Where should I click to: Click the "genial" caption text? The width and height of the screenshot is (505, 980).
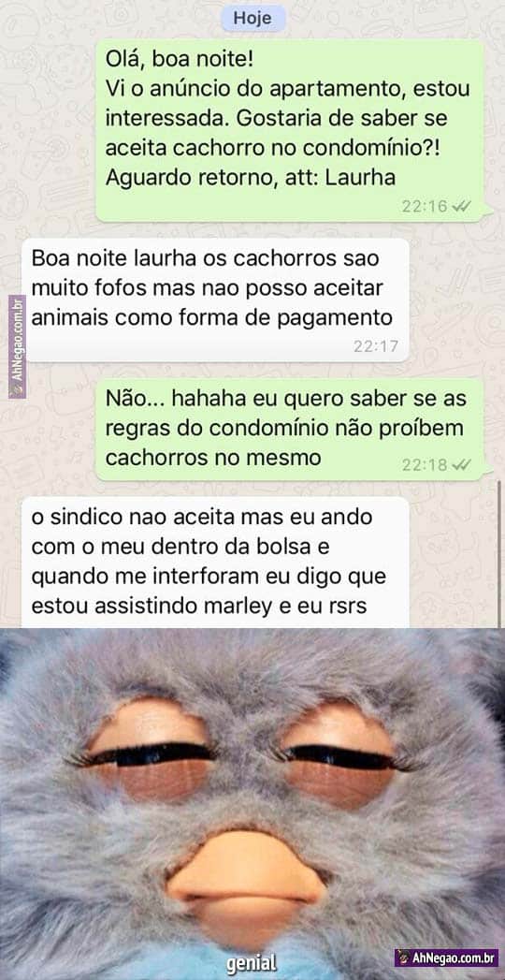tap(251, 962)
